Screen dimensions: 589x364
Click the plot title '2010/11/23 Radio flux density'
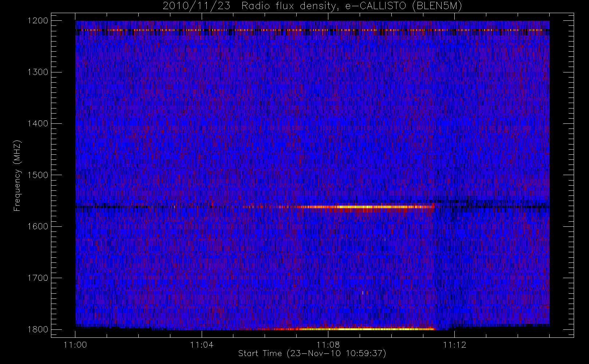tap(312, 6)
